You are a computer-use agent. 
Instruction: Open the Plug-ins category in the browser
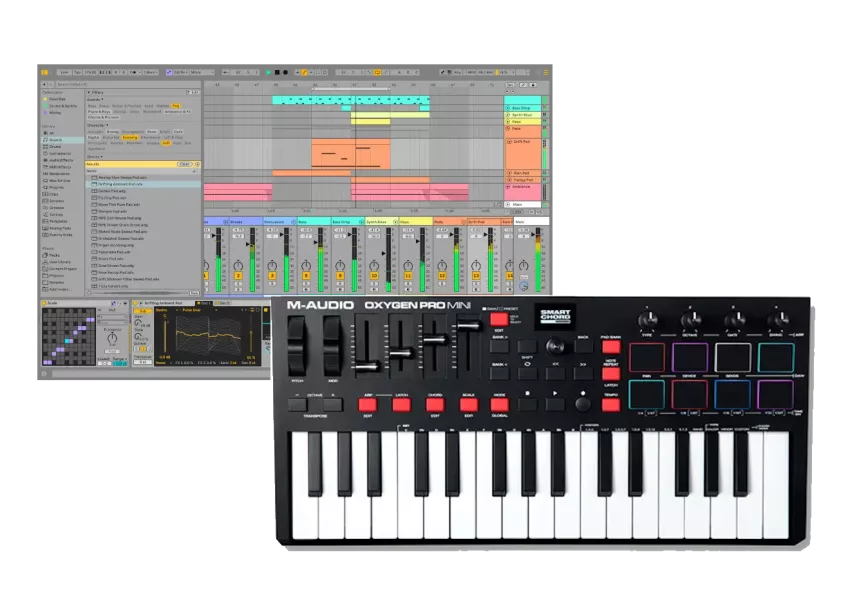(61, 187)
